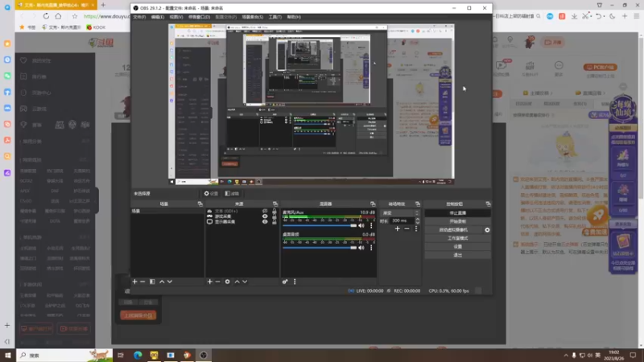Enable 工作室模式 studio mode
644x362 pixels.
point(457,238)
